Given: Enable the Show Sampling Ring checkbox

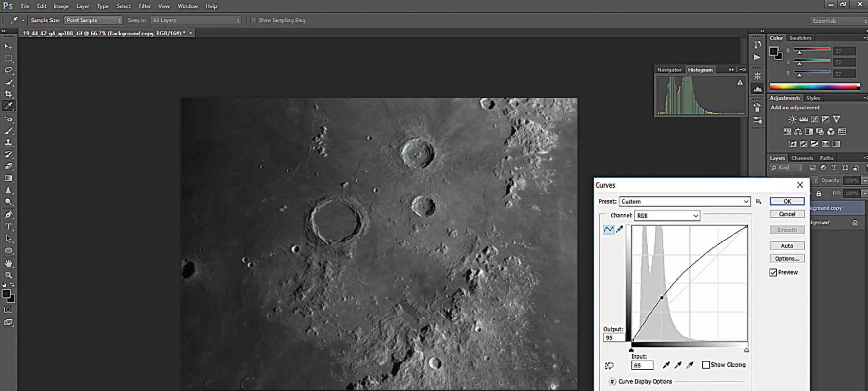Looking at the screenshot, I should [253, 20].
